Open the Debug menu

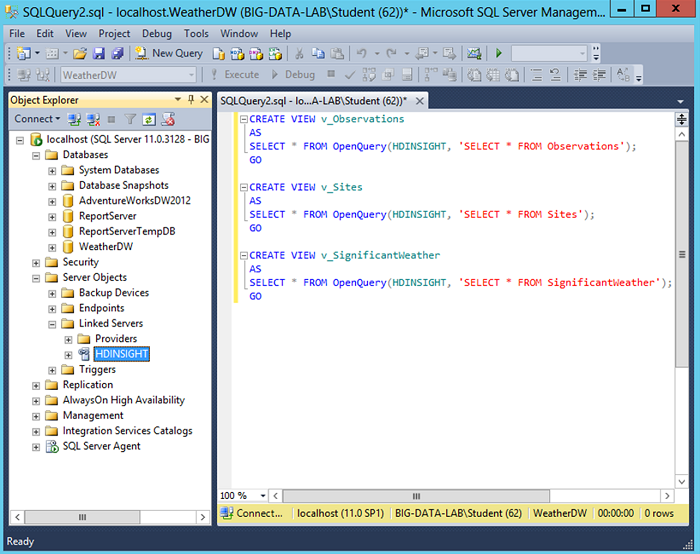156,33
